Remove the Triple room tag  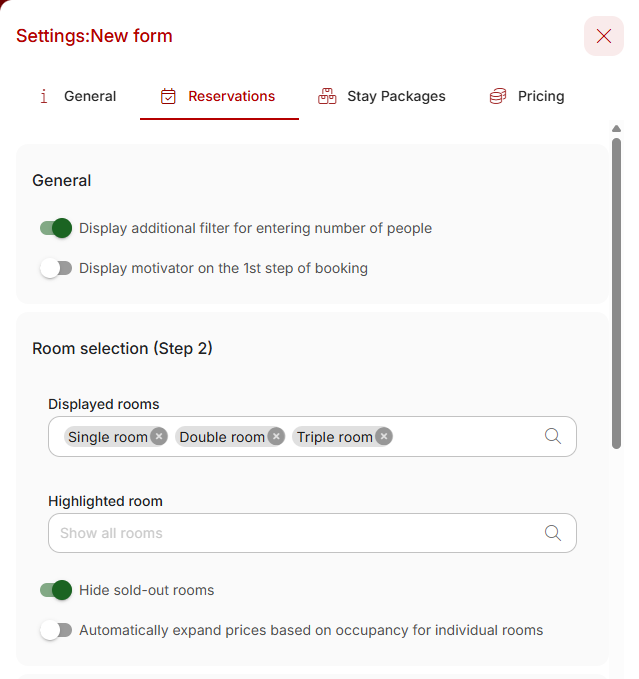[x=384, y=436]
